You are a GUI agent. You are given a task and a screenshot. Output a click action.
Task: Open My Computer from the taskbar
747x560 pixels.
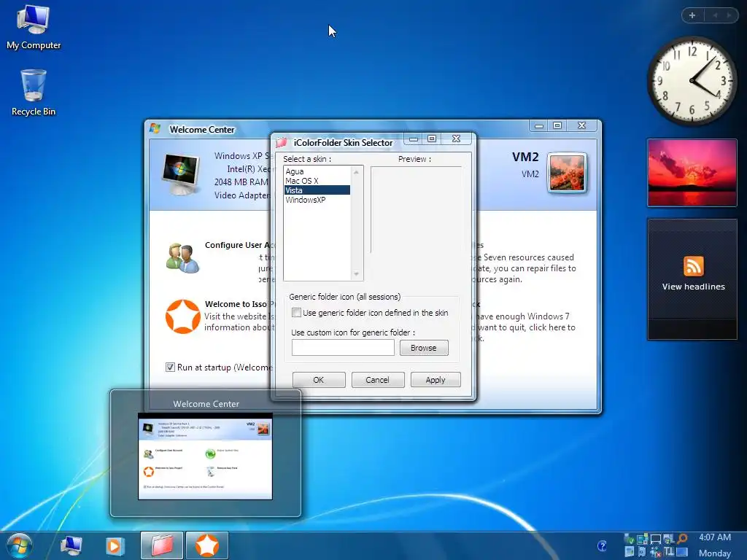point(71,545)
